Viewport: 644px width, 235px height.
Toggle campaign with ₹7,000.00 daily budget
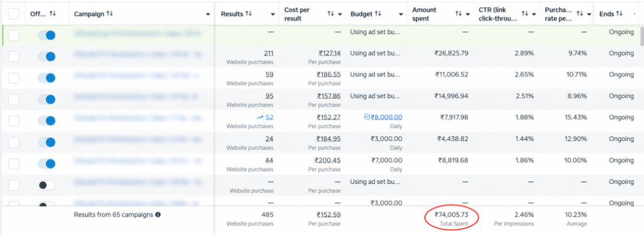[47, 163]
